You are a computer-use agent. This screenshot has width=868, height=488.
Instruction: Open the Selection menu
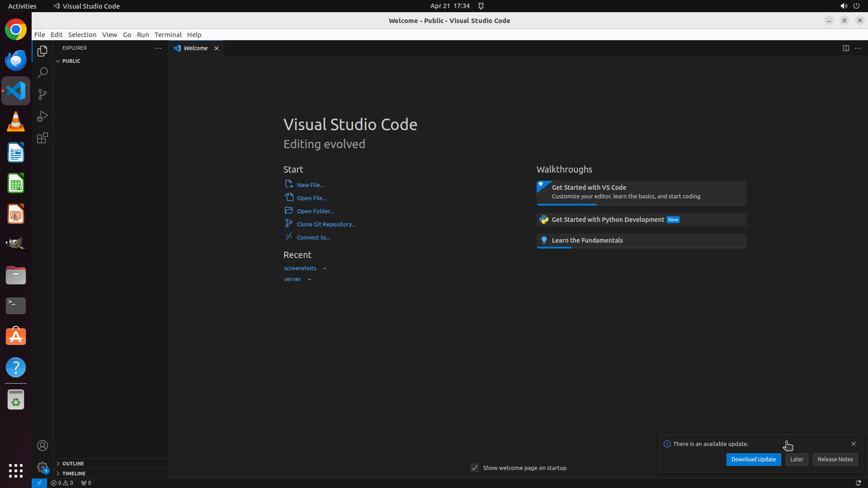click(x=82, y=35)
